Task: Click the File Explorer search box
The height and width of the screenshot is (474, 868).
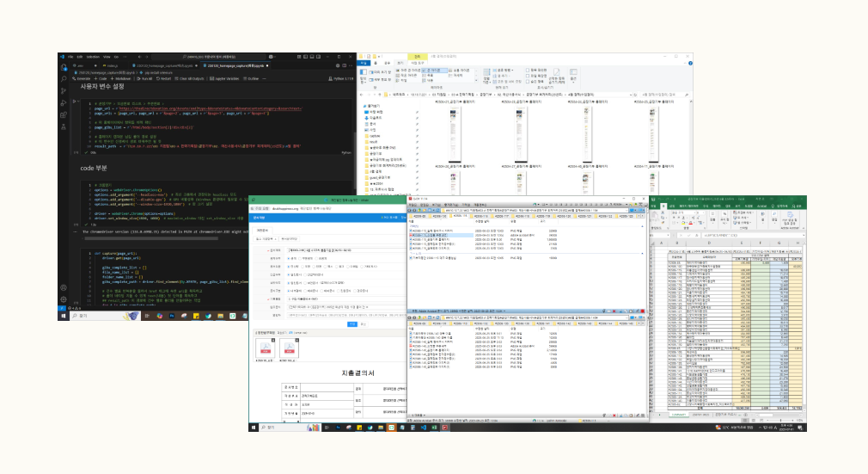Action: point(663,95)
